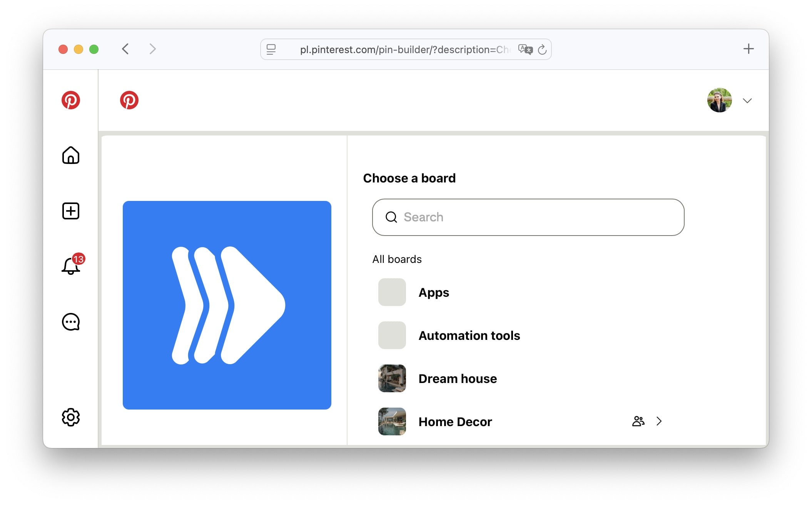Screen dimensions: 812x505
Task: Click the translate page icon in address bar
Action: [x=525, y=49]
